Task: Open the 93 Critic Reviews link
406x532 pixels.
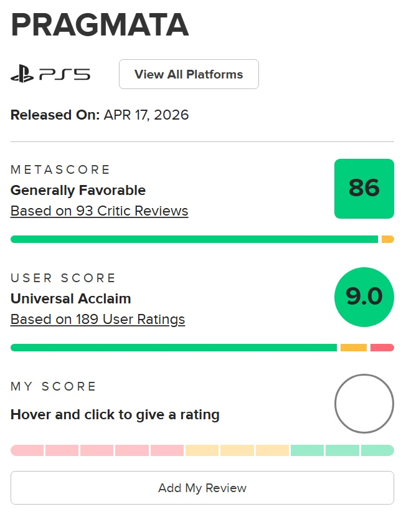Action: [99, 211]
